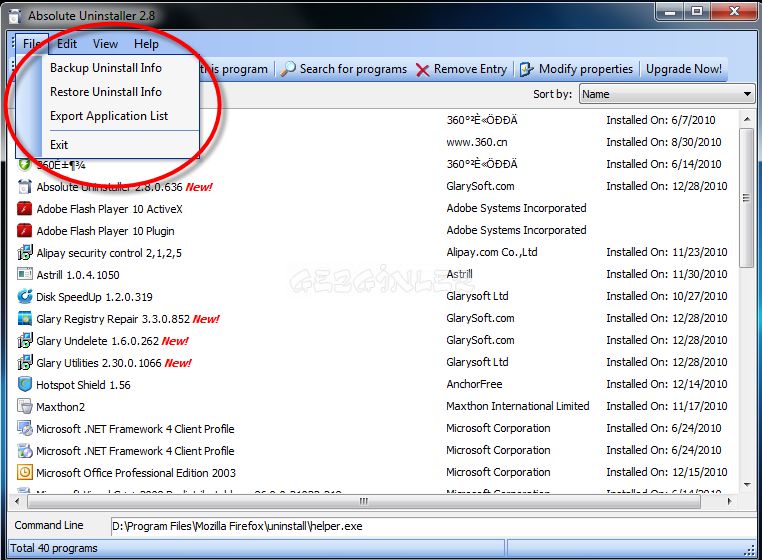Click Astrill 1.0.4.1050 icon
This screenshot has height=560, width=762.
click(24, 274)
